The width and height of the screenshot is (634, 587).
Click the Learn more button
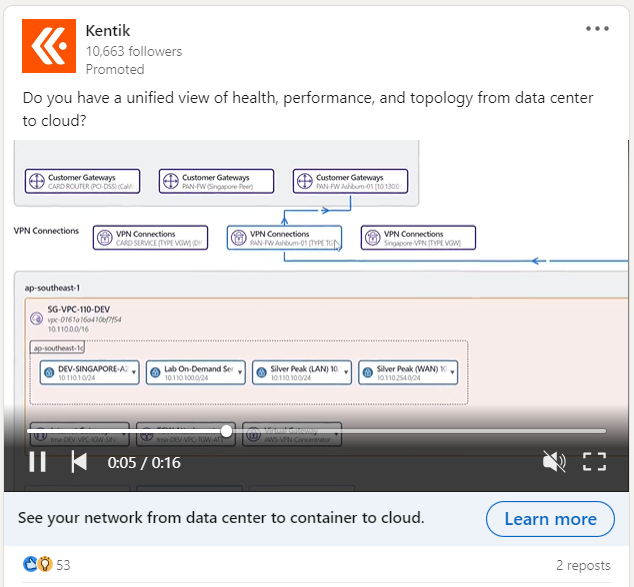[550, 519]
